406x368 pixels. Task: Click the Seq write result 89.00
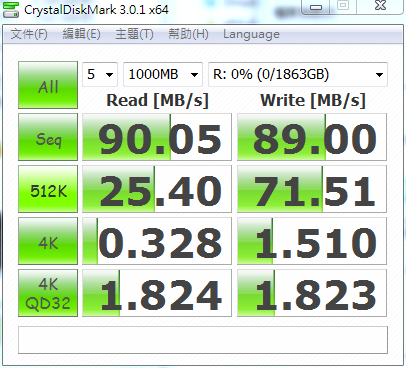(x=312, y=137)
